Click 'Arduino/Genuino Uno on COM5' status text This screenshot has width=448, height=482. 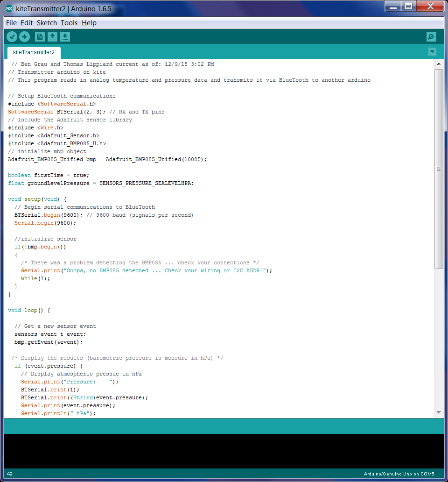pos(399,474)
